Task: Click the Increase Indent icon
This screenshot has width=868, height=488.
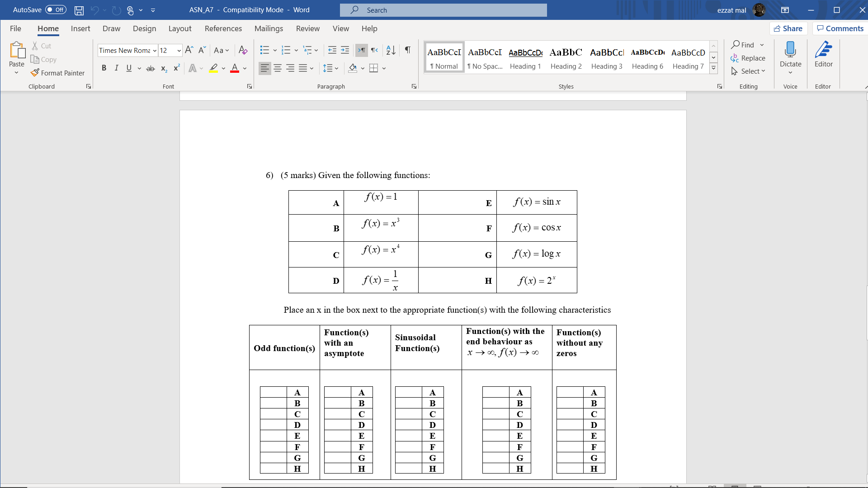Action: (x=345, y=50)
